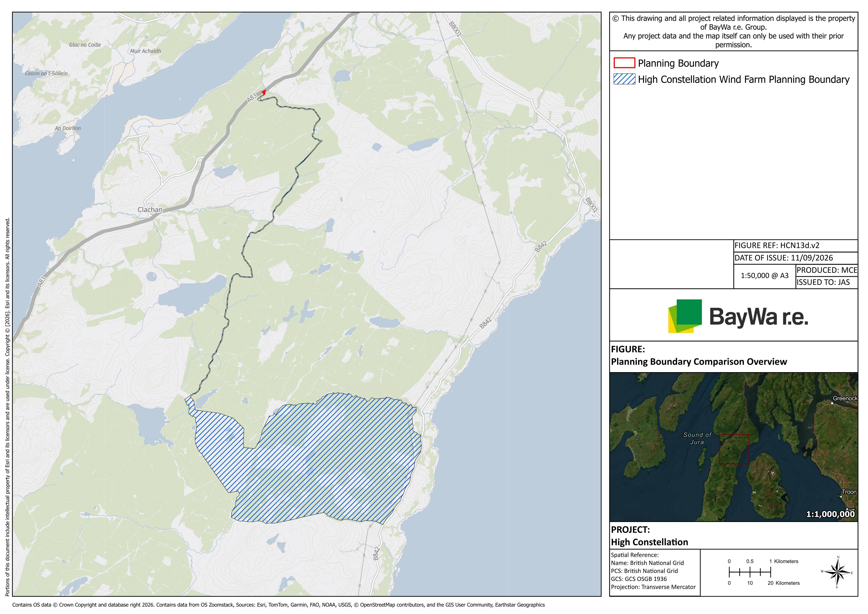868x614 pixels.
Task: Click the 'DATE OF ISSUE: 11/09/2026' cell
Action: point(795,258)
